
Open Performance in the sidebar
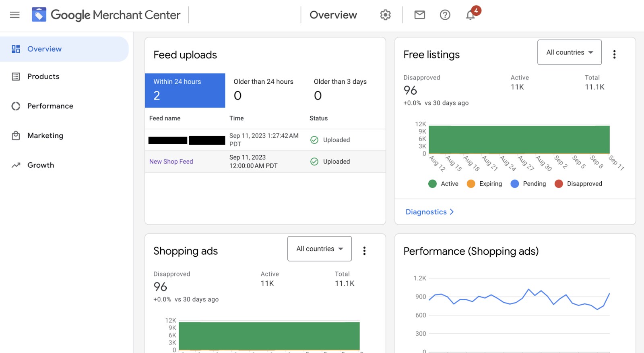click(50, 106)
